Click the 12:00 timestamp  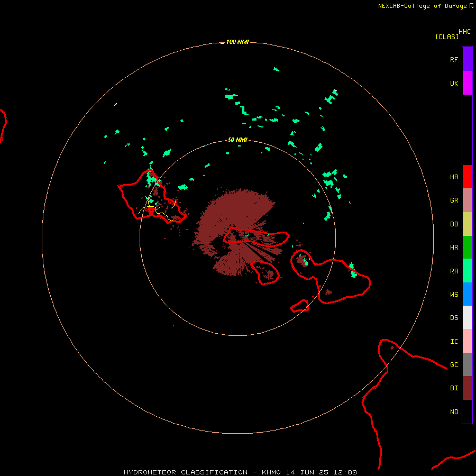[x=345, y=472]
